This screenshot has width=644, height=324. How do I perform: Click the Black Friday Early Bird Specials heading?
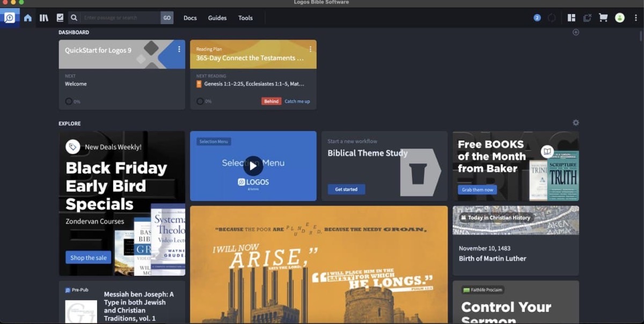click(116, 186)
